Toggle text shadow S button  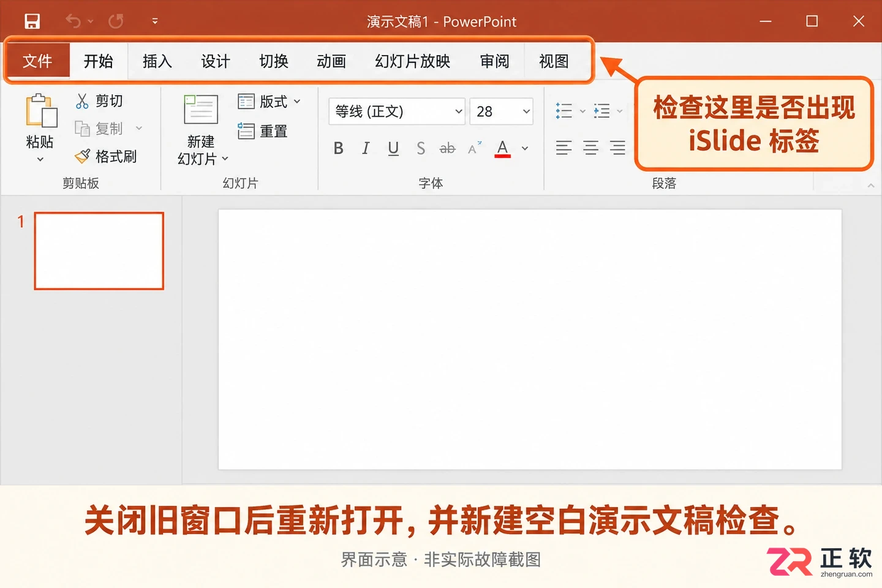click(421, 148)
